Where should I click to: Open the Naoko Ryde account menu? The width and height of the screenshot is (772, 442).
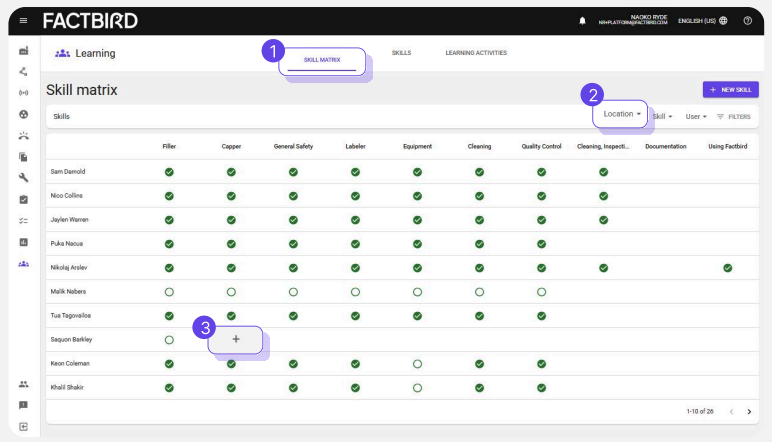633,20
